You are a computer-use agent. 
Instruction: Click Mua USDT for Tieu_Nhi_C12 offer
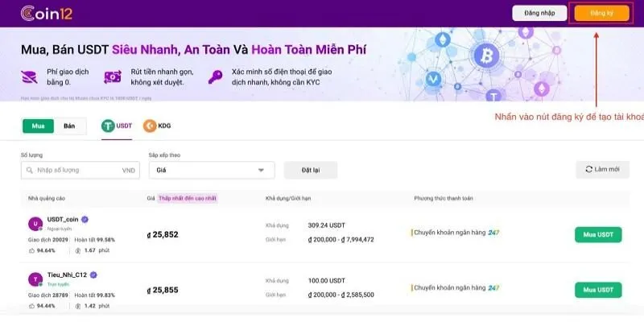pyautogui.click(x=598, y=290)
